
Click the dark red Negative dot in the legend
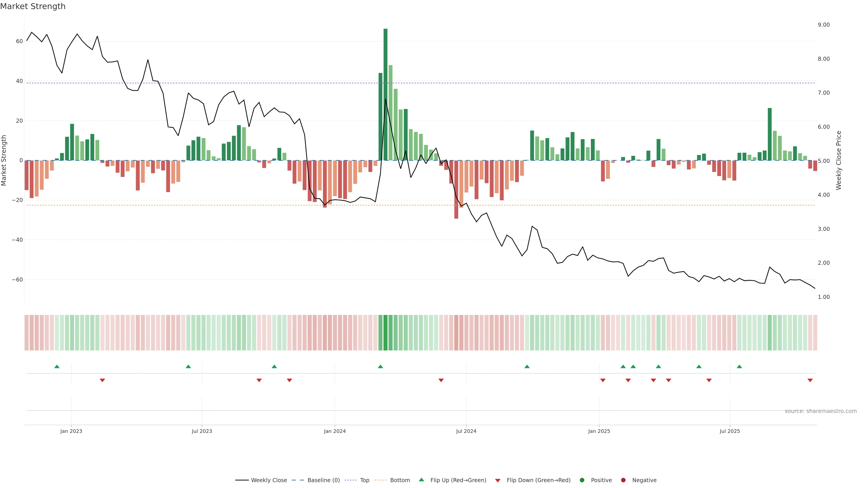click(623, 480)
